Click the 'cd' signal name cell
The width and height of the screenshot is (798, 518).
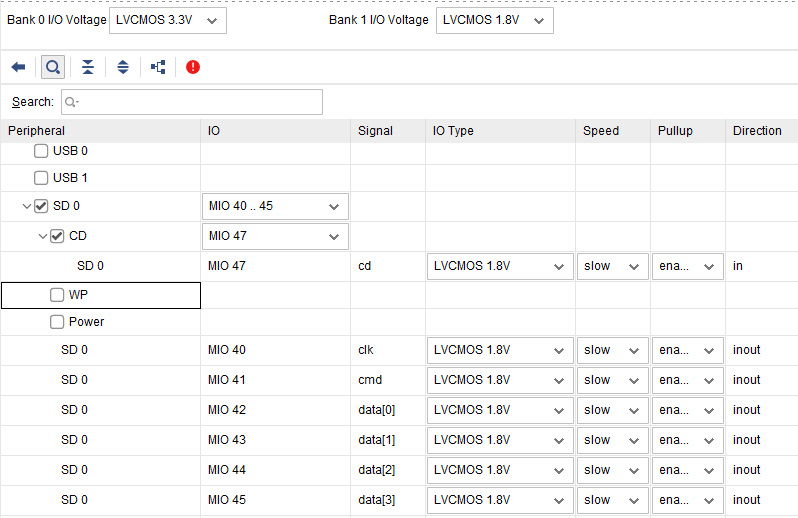(388, 266)
